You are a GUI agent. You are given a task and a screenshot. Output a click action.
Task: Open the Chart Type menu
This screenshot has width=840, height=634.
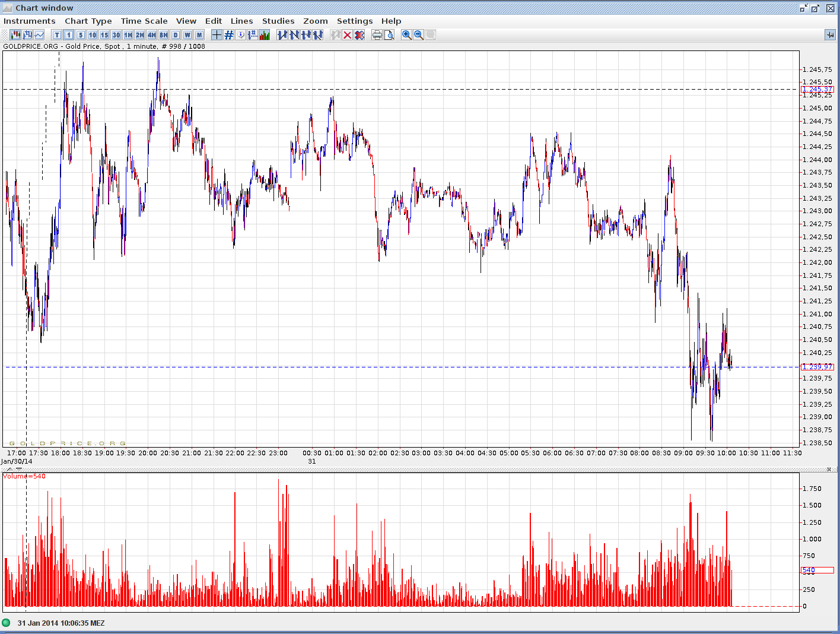[88, 21]
